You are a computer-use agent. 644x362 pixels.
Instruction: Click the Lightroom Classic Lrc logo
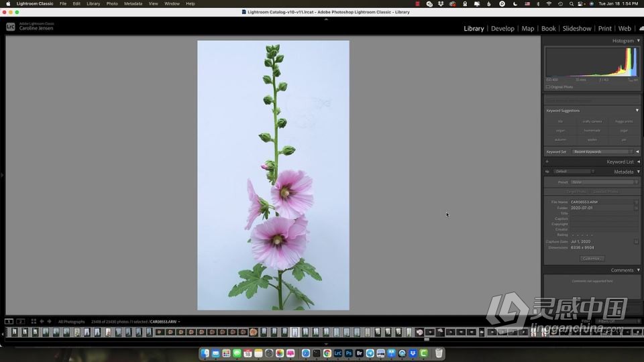tap(10, 27)
